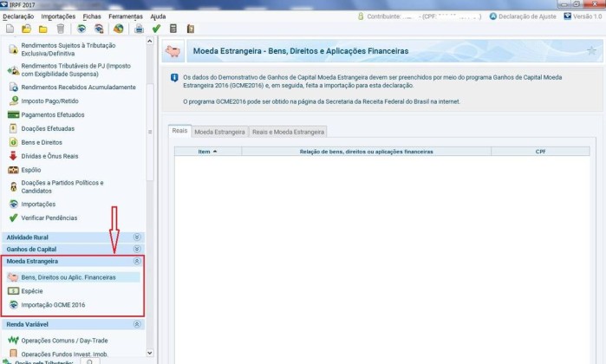Open the Importações menu
This screenshot has height=364, width=606.
[58, 16]
